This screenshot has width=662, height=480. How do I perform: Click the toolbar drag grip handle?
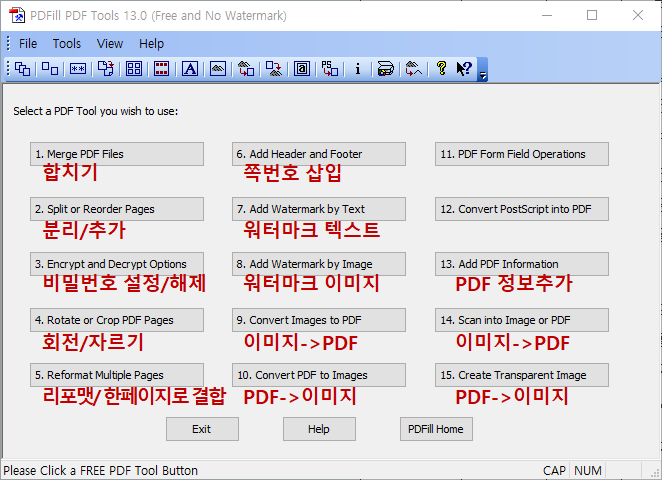click(8, 69)
